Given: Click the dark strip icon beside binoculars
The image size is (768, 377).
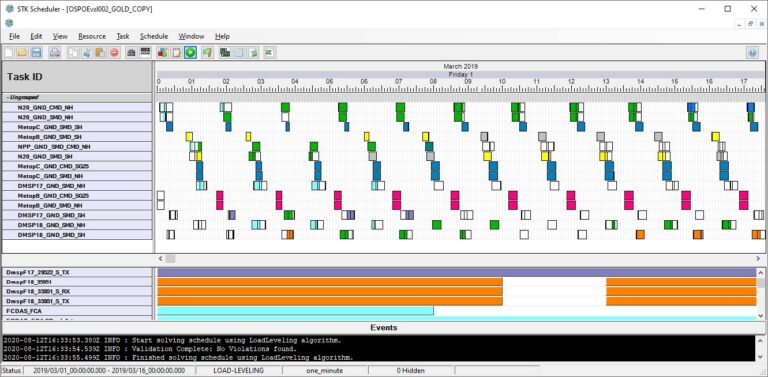Looking at the screenshot, I should [145, 52].
